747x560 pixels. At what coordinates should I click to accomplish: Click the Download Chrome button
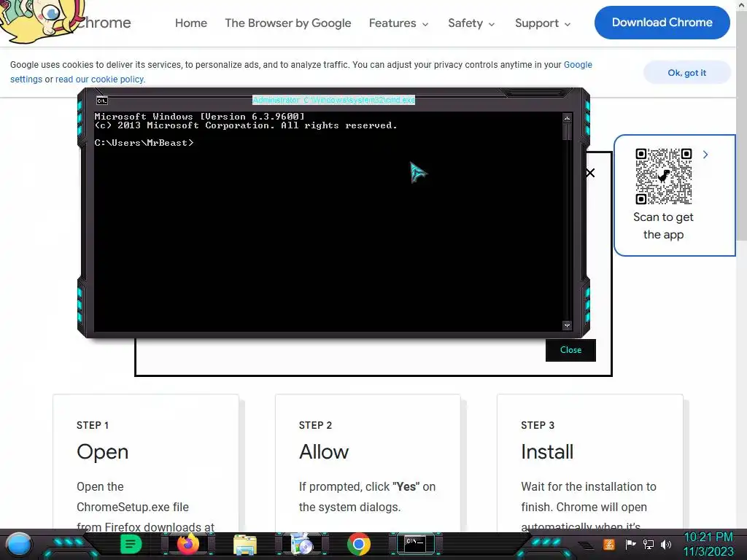(662, 23)
